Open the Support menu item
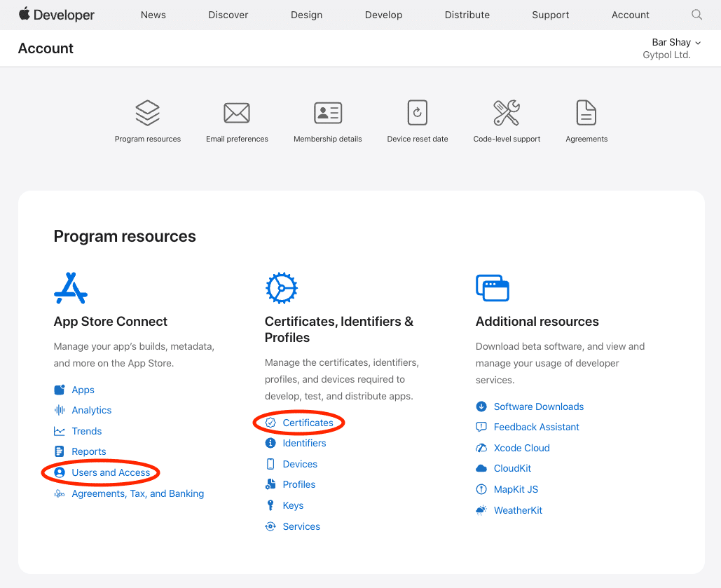Viewport: 721px width, 588px height. (x=551, y=15)
